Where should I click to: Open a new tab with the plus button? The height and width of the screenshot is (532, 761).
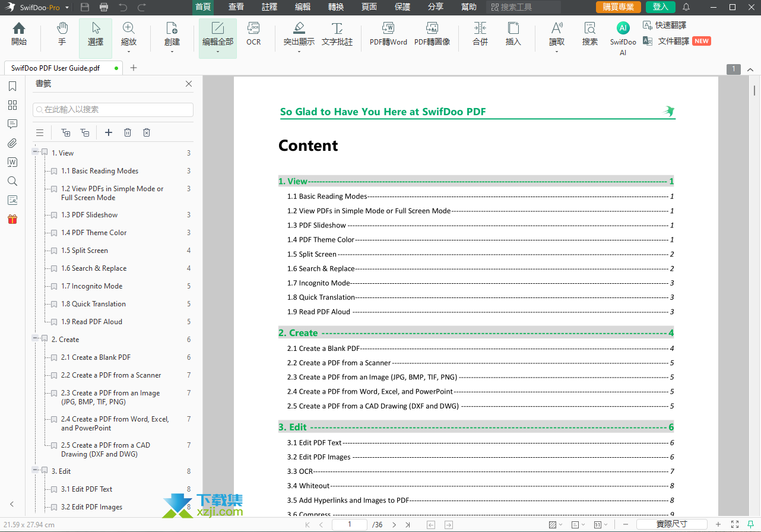[x=134, y=68]
